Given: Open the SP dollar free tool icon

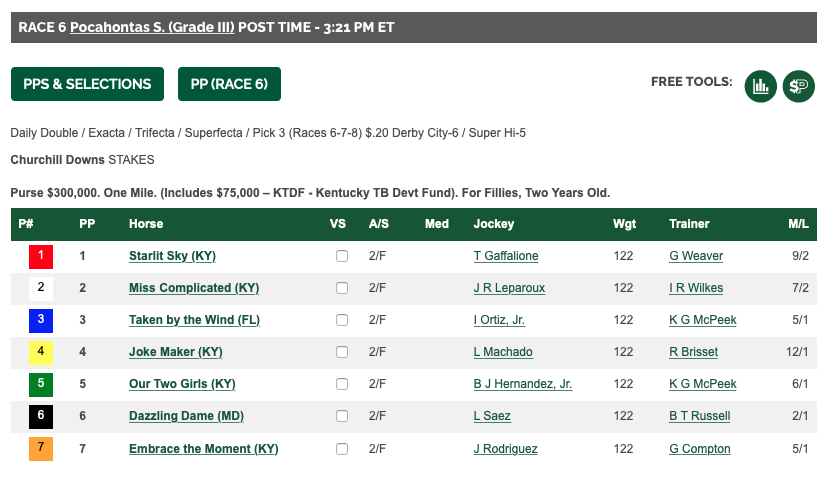Looking at the screenshot, I should click(x=798, y=86).
